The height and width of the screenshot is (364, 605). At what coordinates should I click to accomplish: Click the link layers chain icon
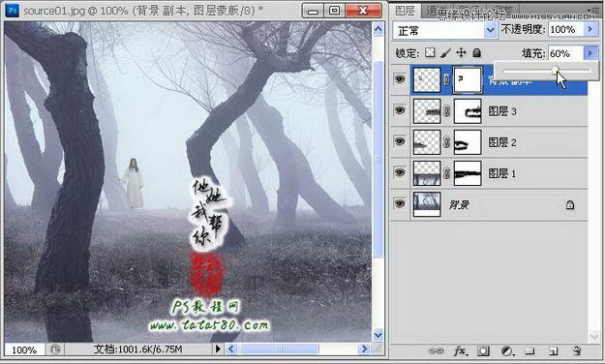(436, 350)
